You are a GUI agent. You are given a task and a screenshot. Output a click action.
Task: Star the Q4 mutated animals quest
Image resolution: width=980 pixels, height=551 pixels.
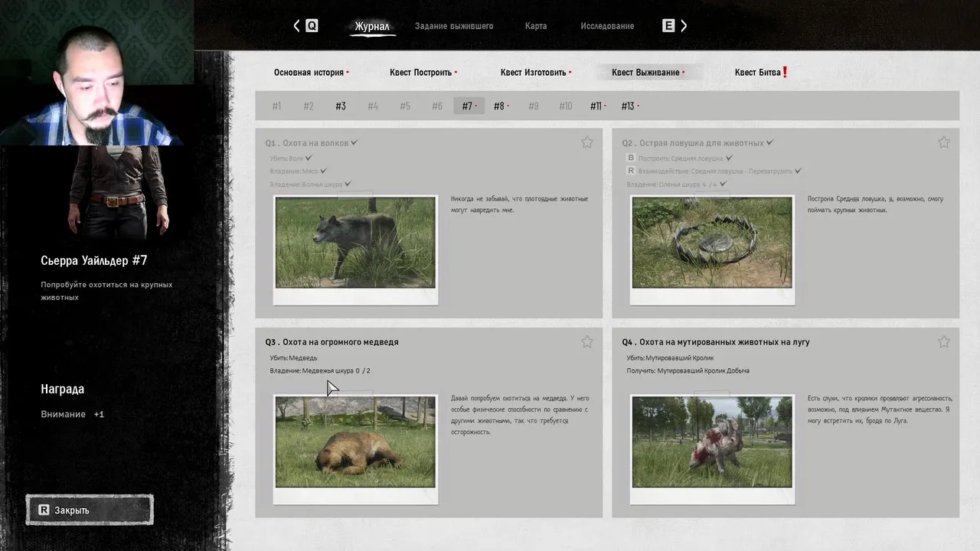[x=944, y=341]
